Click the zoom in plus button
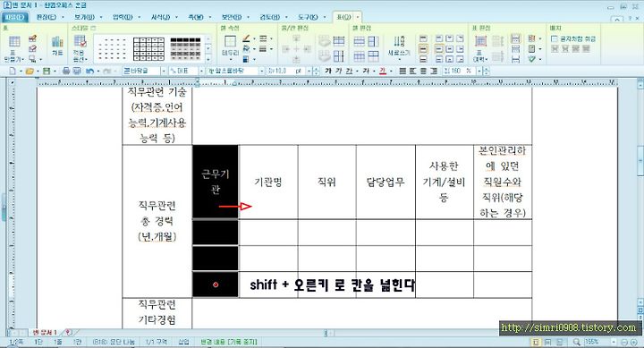 634,342
